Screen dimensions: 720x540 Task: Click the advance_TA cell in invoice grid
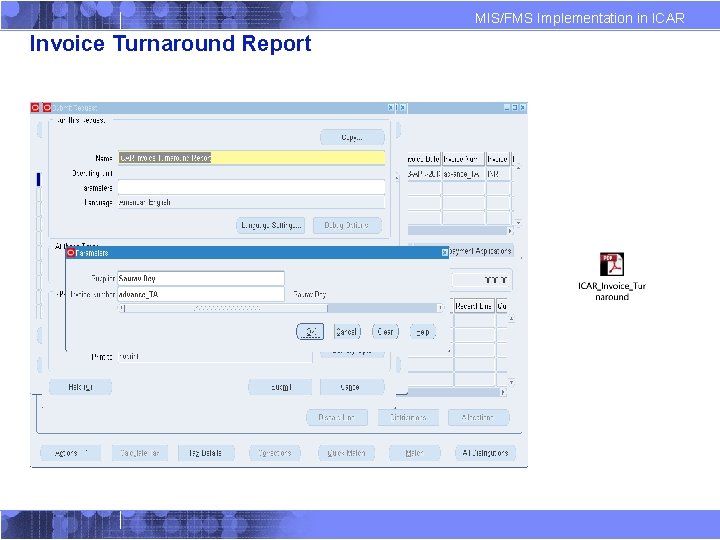[x=463, y=174]
